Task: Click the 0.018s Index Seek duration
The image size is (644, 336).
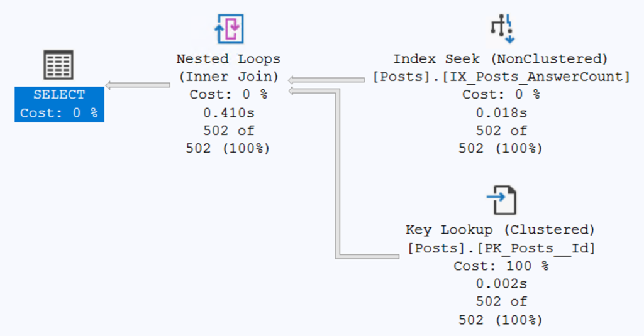Action: tap(501, 113)
